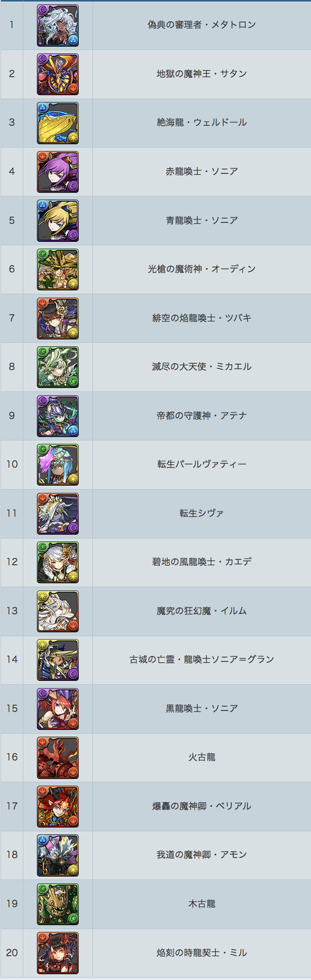Screen dimensions: 311x980
Task: Click the メタトロン monster icon in row 1
Action: (x=58, y=25)
